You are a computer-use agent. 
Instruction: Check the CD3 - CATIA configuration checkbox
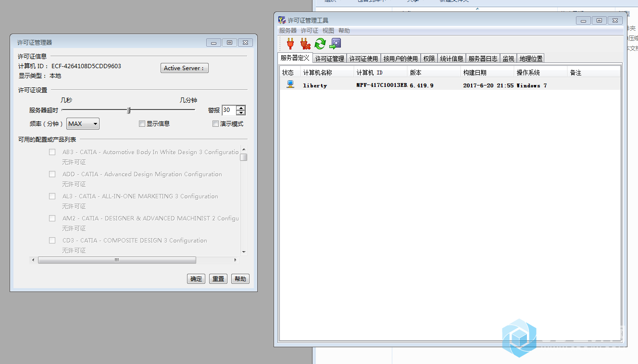pos(52,241)
